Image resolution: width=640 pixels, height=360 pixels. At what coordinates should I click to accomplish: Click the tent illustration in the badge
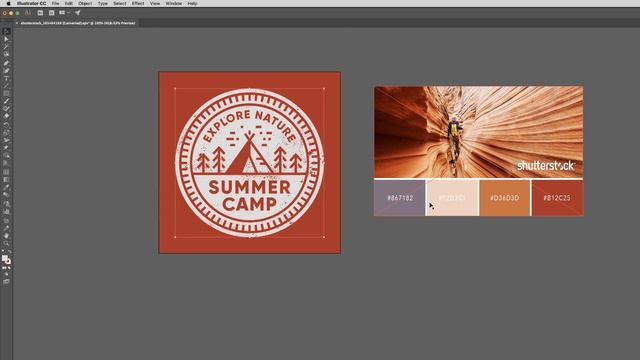click(249, 153)
